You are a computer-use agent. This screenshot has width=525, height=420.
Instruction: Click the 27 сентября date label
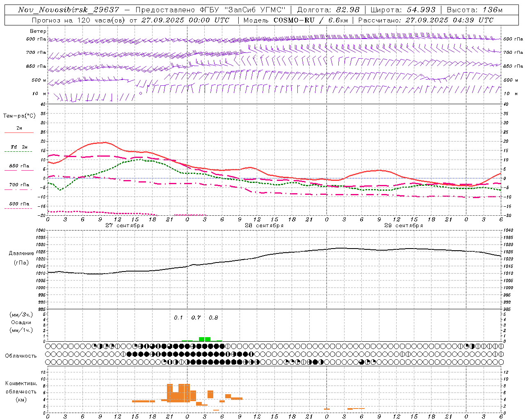pos(124,225)
